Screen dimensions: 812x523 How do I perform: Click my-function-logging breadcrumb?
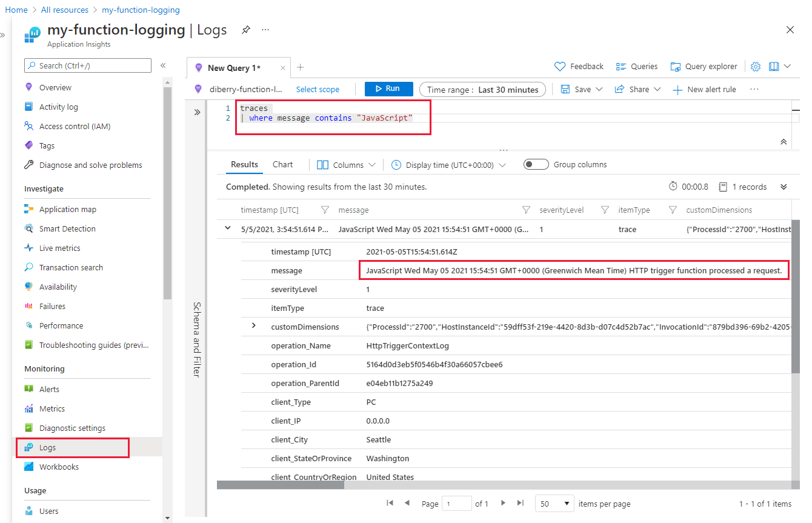point(141,10)
